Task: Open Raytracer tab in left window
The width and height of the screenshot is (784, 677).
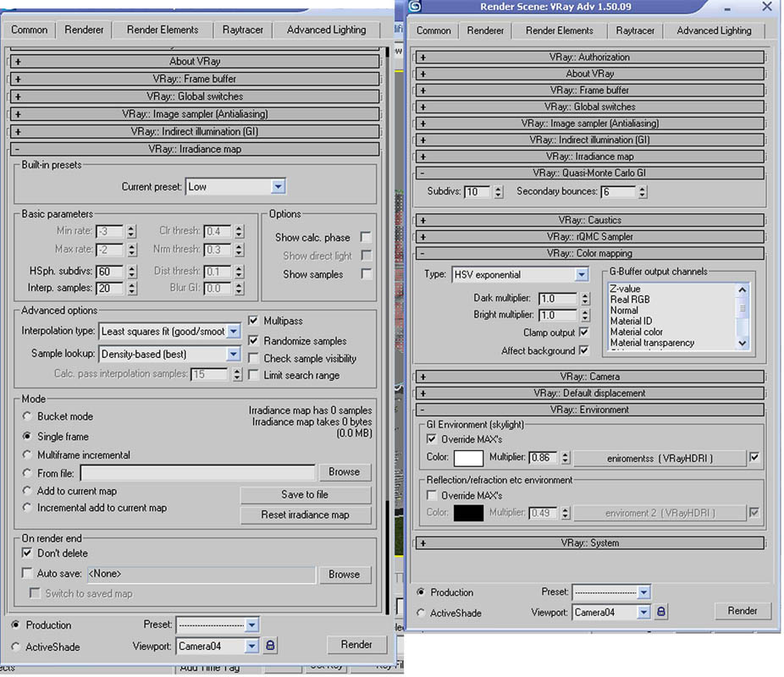Action: click(242, 30)
